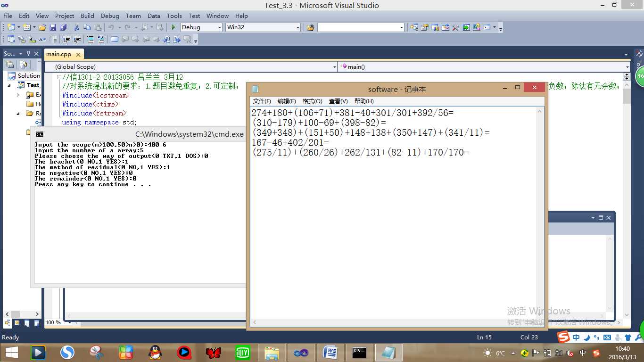Image resolution: width=644 pixels, height=362 pixels.
Task: Click the Solution Explorer horizontal scrollbar
Action: click(22, 314)
